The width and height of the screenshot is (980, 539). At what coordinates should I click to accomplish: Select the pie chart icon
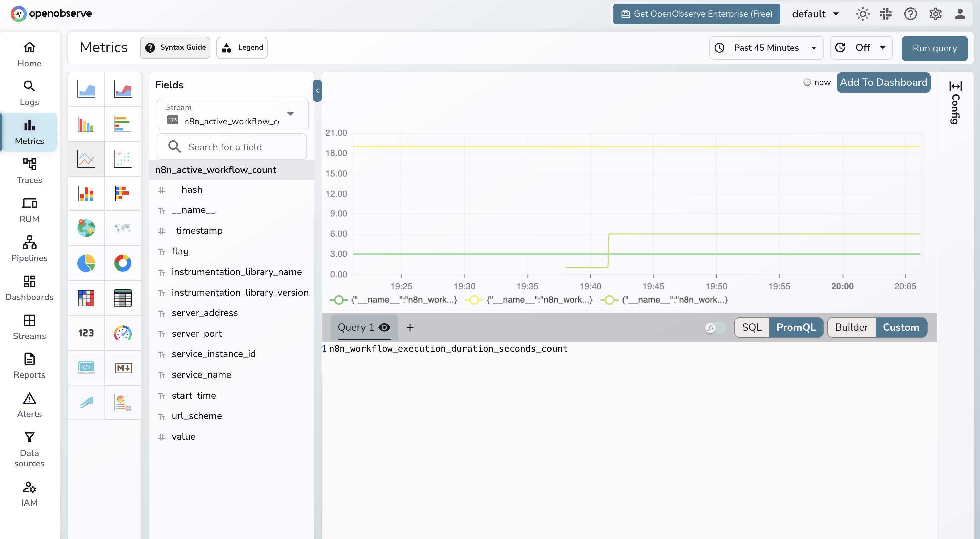tap(86, 263)
